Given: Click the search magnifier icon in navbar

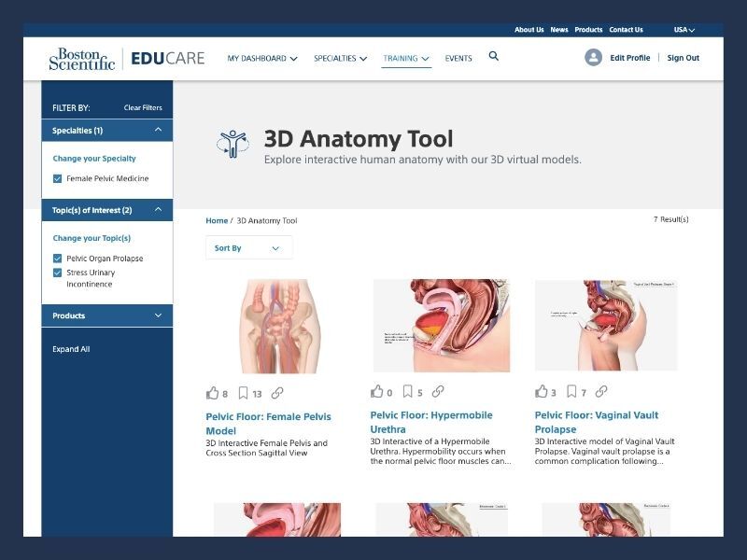Looking at the screenshot, I should point(494,56).
